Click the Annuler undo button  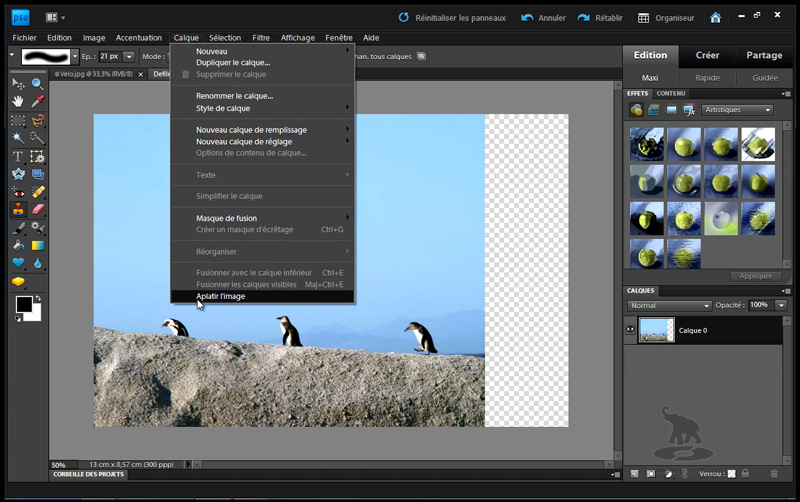pyautogui.click(x=543, y=18)
